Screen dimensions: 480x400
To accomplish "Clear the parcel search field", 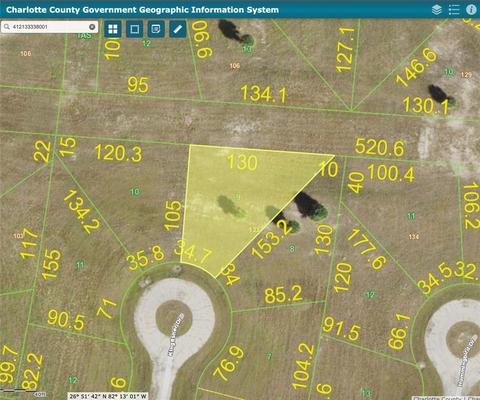I will [x=92, y=27].
